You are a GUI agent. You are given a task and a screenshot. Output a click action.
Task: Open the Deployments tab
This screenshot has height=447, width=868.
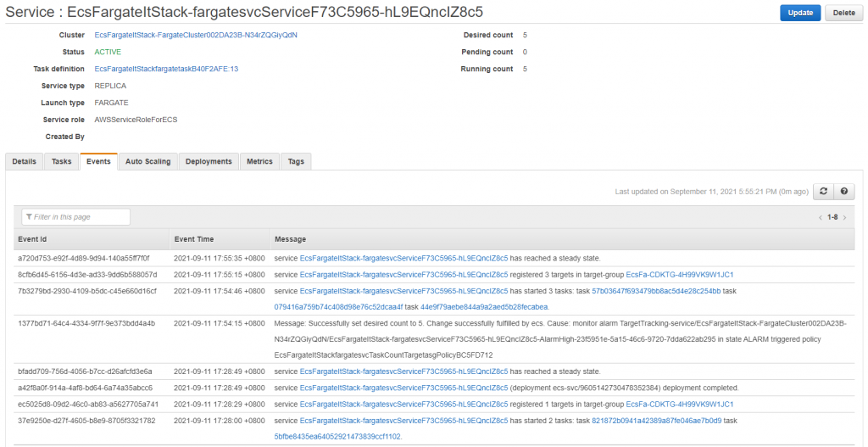click(x=209, y=162)
